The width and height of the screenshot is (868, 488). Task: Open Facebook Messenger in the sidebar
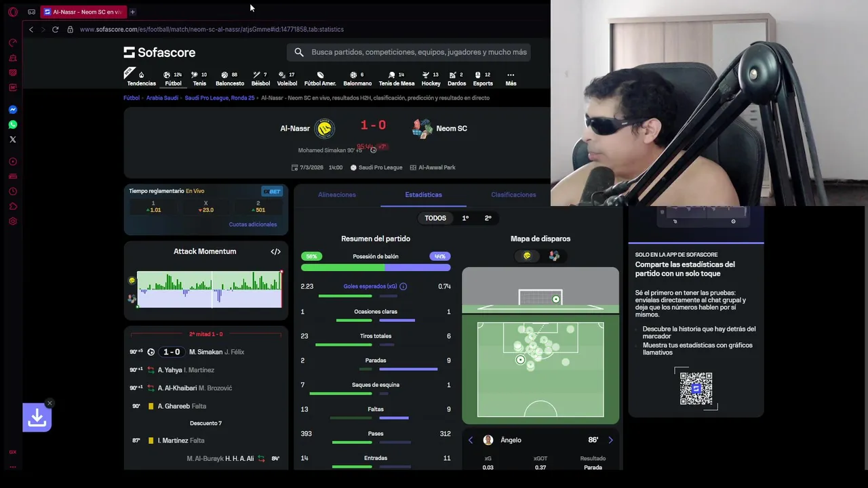coord(13,109)
